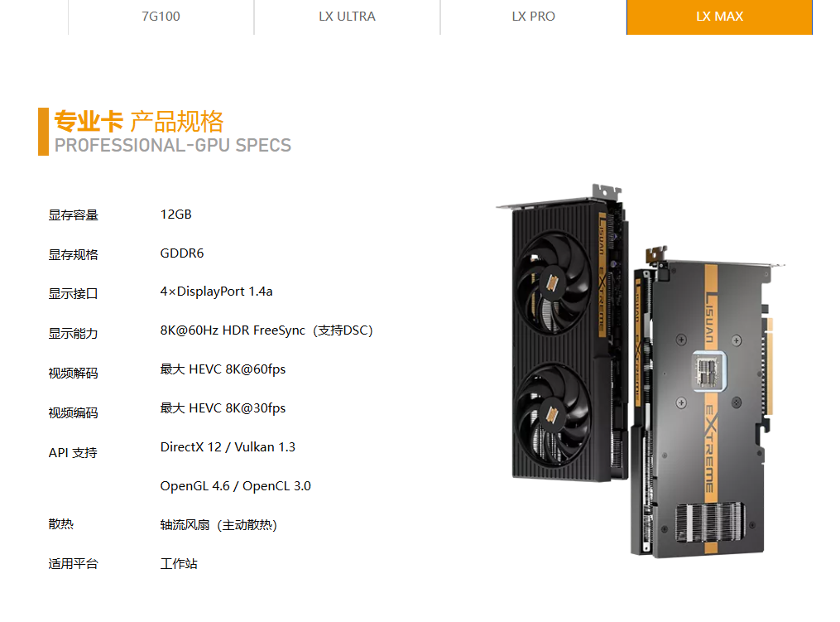Click the DirectX 12 / Vulkan 1.3 line

pos(228,447)
